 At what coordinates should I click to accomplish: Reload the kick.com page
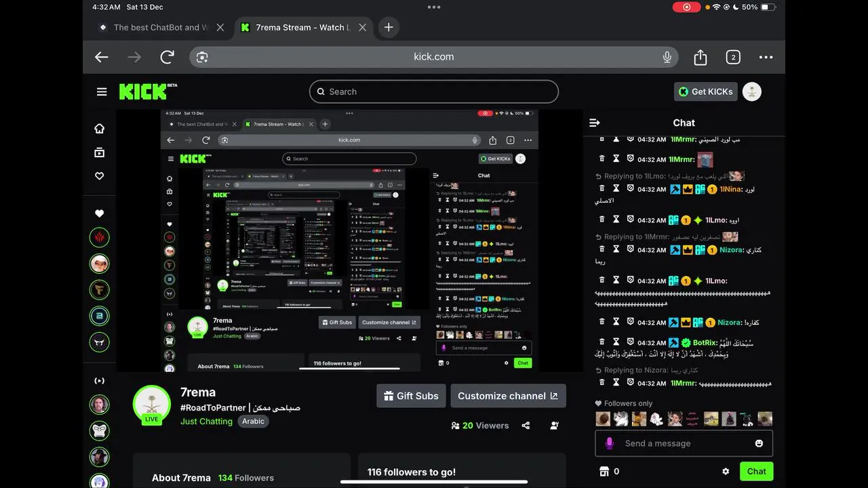[167, 57]
